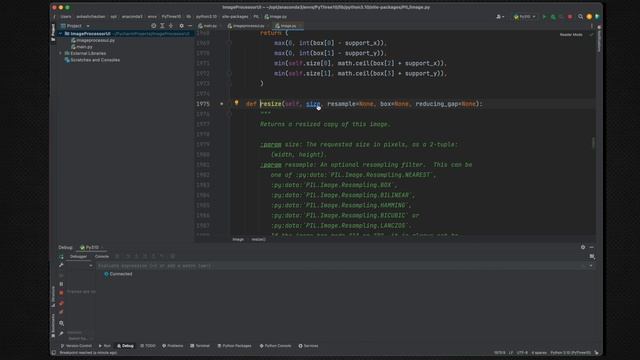
Task: Click Mute Breakpoints icon in debug sidebar
Action: [x=61, y=312]
